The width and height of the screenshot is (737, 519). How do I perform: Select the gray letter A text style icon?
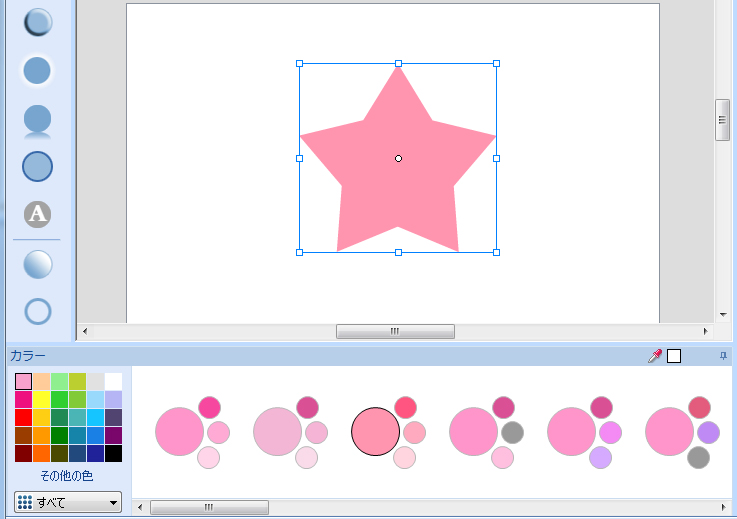[38, 214]
